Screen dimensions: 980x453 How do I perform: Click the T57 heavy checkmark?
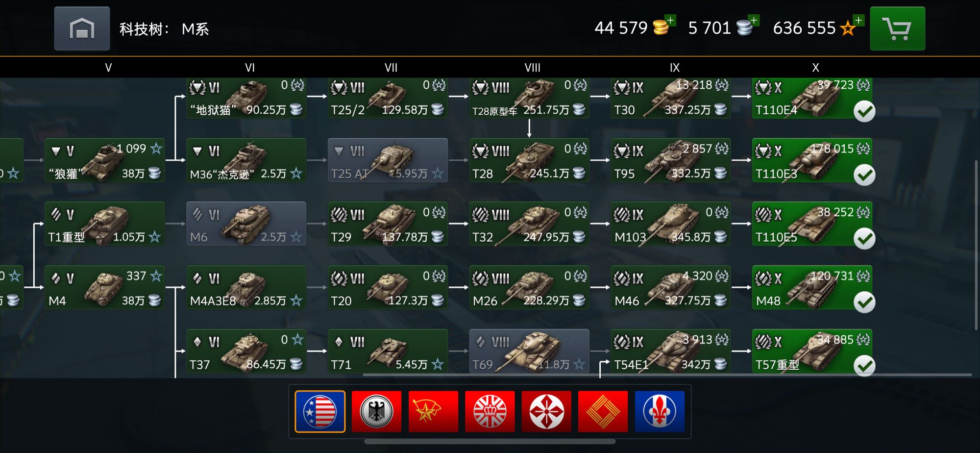[864, 366]
